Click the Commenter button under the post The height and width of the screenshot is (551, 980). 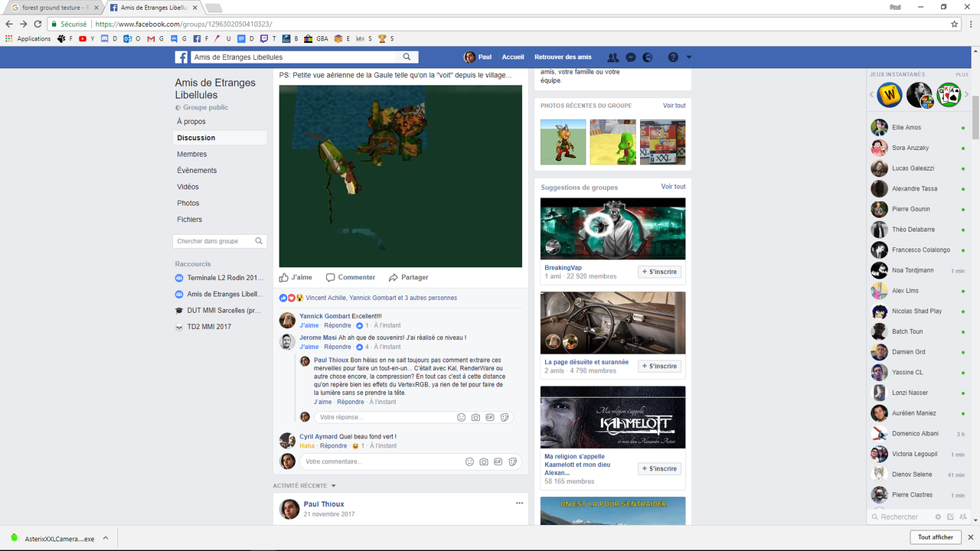351,277
